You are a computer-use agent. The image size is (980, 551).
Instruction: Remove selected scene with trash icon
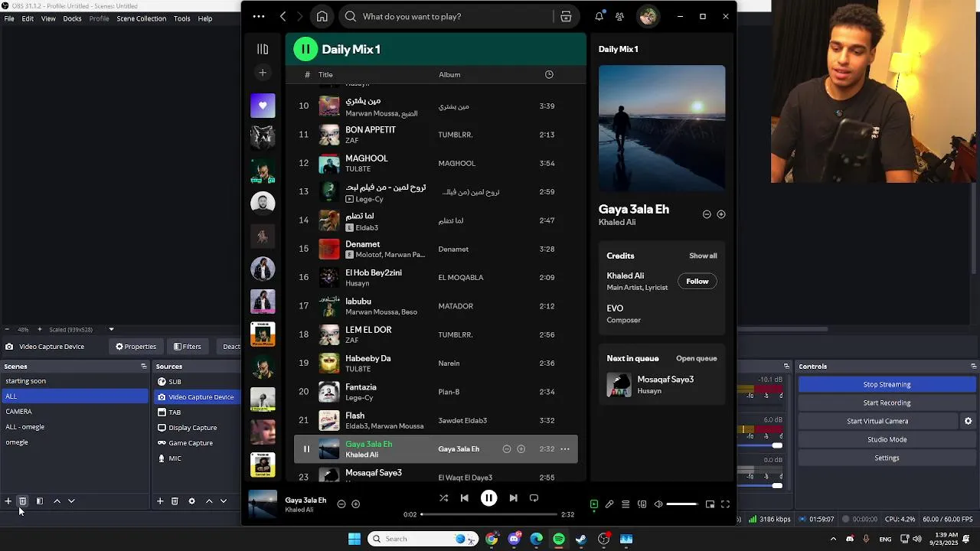tap(22, 501)
